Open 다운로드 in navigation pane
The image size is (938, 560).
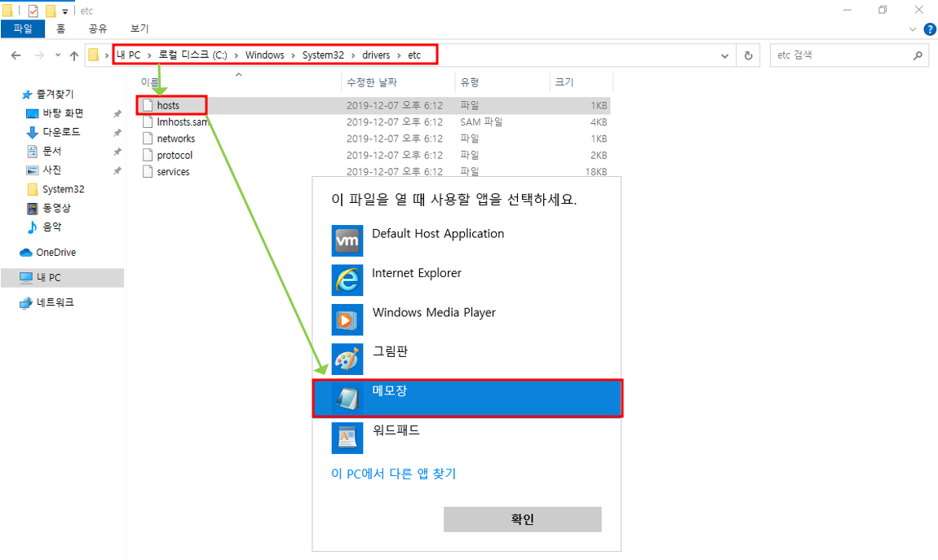click(x=53, y=132)
